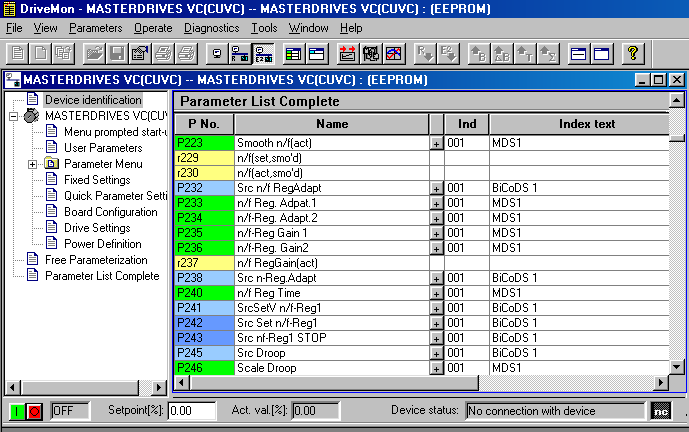Viewport: 689px width, 432px height.
Task: Select the r237 n/f RegGain(act) row
Action: point(422,263)
